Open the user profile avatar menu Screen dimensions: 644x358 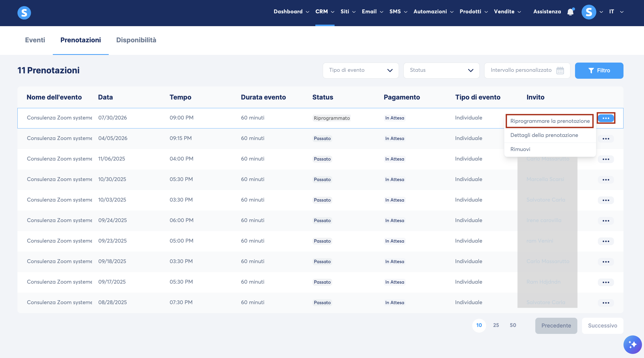pyautogui.click(x=589, y=12)
